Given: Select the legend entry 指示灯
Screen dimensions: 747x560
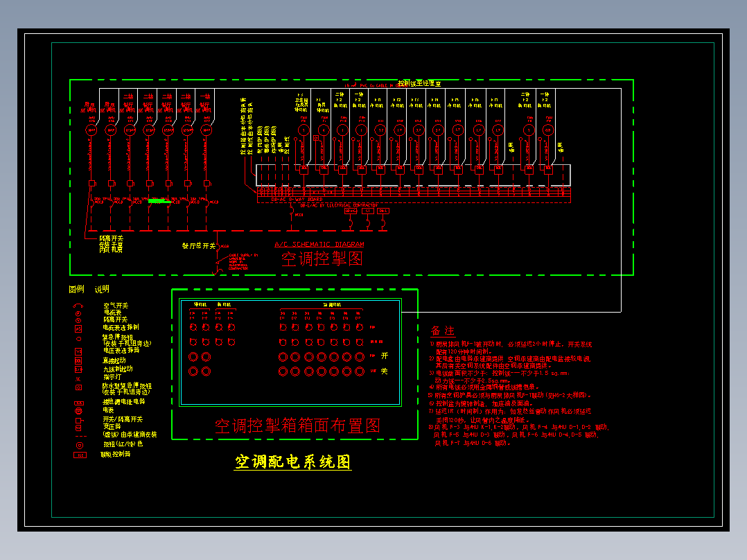Looking at the screenshot, I should point(112,376).
